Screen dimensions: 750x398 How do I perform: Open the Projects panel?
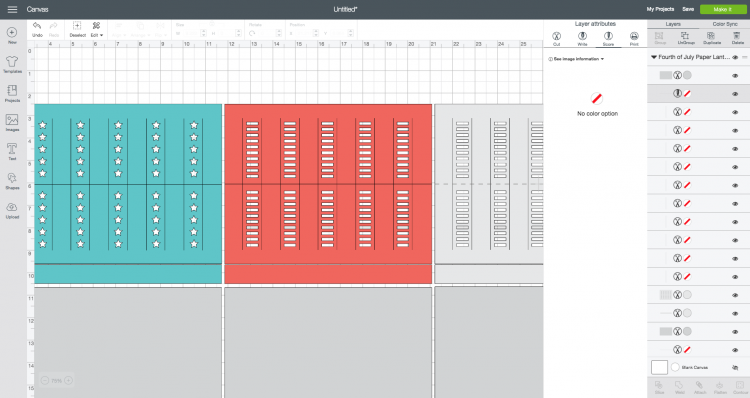click(12, 93)
